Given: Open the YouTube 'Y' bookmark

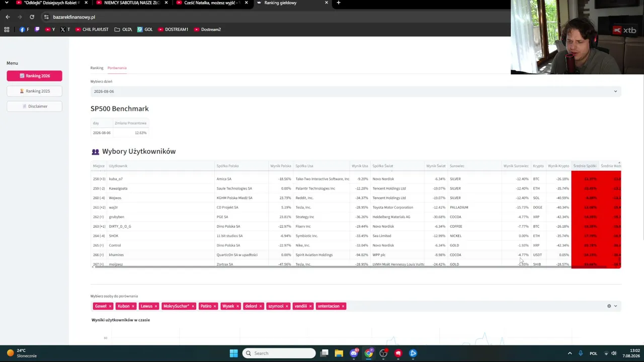Looking at the screenshot, I should click(50, 29).
